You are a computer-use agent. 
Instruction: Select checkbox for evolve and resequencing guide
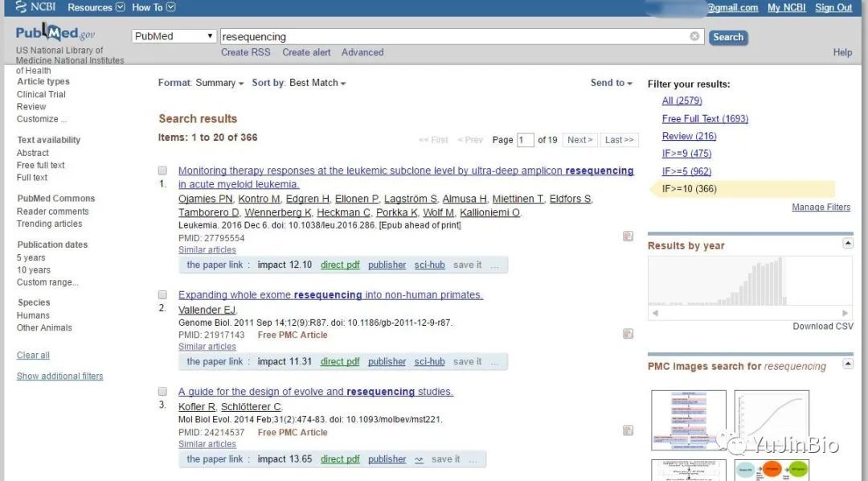click(162, 392)
